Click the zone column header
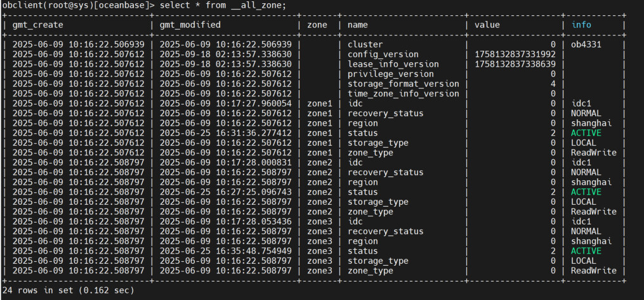The image size is (644, 300). 317,25
